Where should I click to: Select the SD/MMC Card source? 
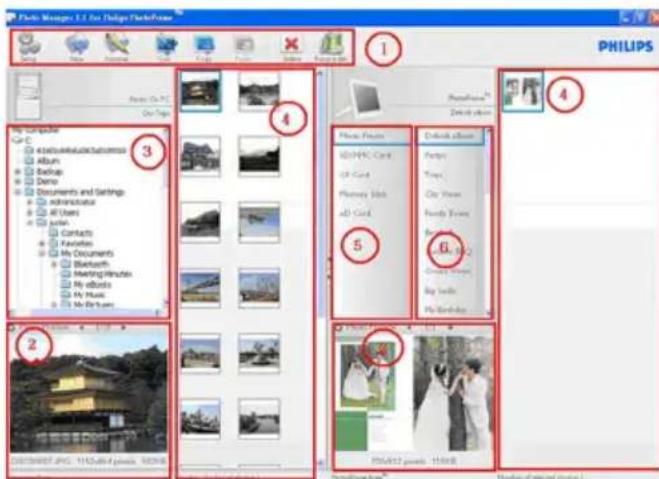tap(366, 155)
